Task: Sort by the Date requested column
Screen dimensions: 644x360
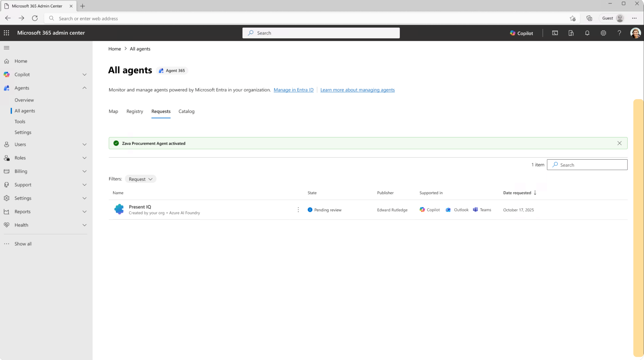Action: [x=520, y=193]
